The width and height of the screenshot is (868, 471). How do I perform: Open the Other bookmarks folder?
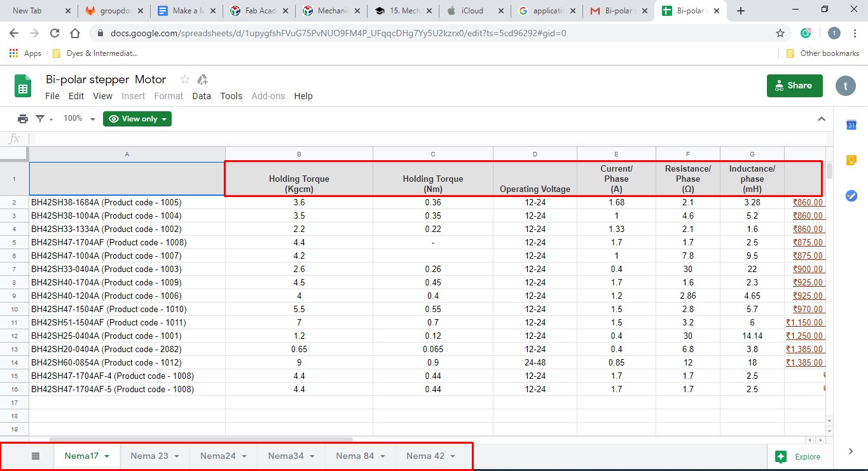coord(823,53)
